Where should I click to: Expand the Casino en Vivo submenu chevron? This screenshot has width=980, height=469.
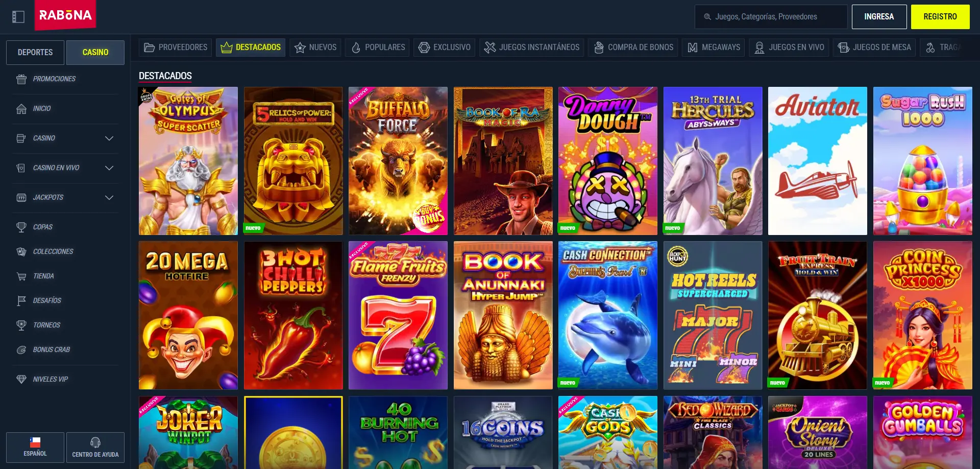[109, 168]
